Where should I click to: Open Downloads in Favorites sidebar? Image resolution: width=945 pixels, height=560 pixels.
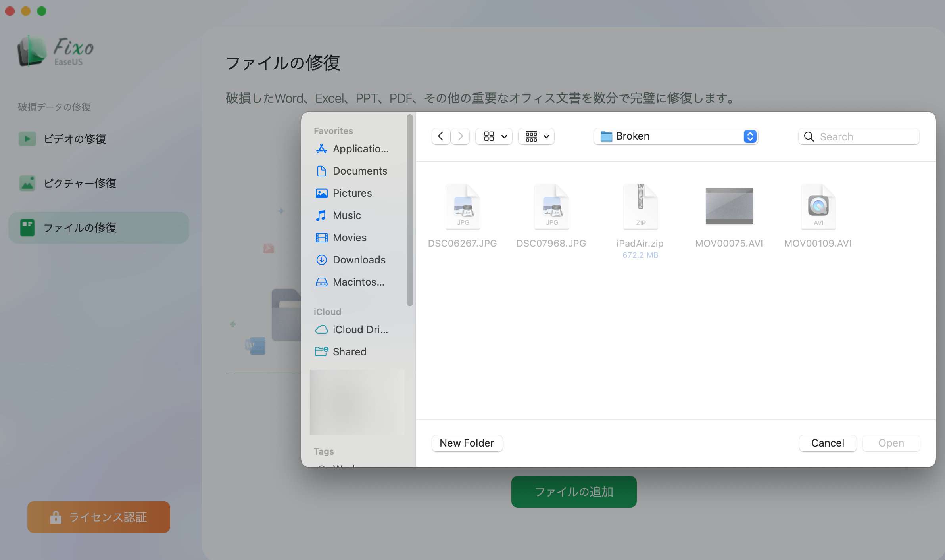click(359, 260)
